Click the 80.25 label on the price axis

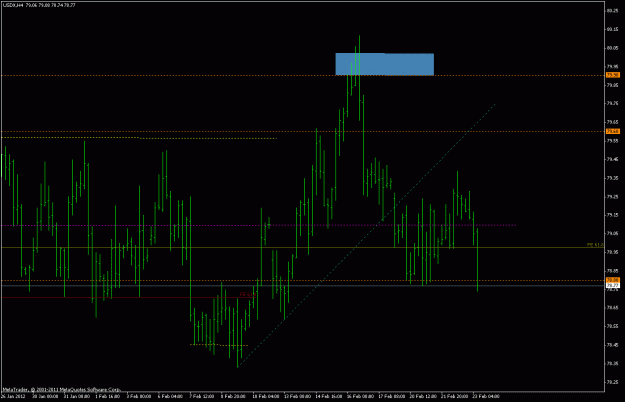pos(612,11)
